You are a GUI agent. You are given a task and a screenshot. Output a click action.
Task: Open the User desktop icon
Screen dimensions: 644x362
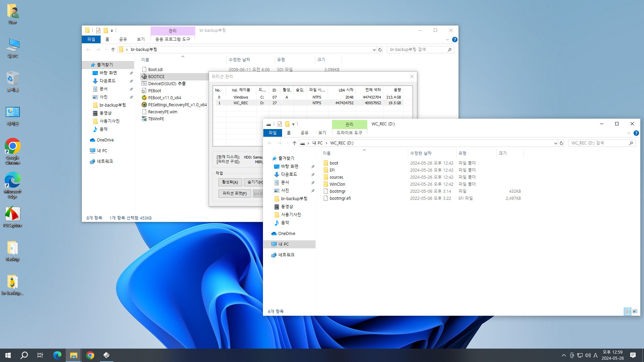pos(13,14)
